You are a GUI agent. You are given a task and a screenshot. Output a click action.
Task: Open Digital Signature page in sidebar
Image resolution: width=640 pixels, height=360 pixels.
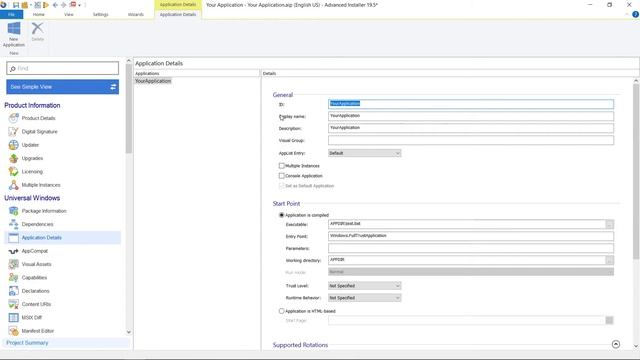[39, 131]
